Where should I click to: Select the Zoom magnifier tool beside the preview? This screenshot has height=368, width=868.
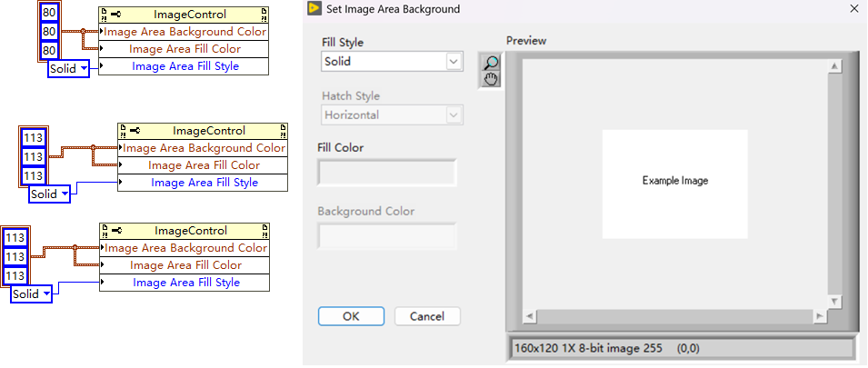491,63
